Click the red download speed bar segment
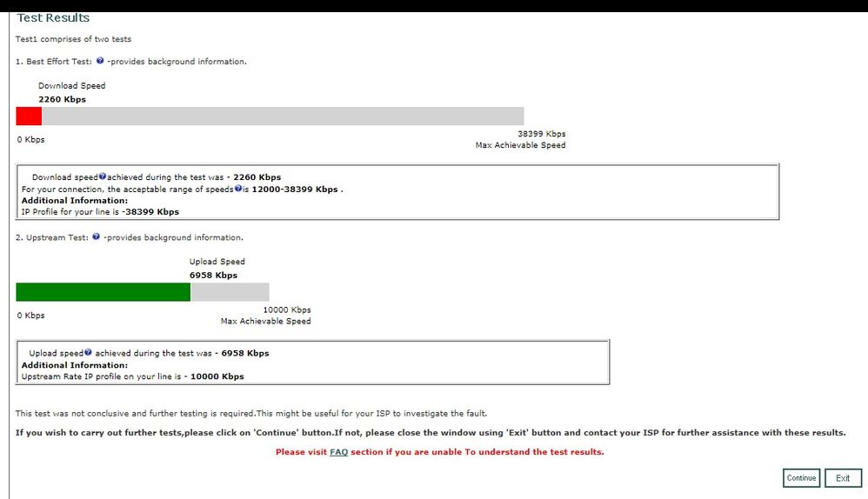 29,116
